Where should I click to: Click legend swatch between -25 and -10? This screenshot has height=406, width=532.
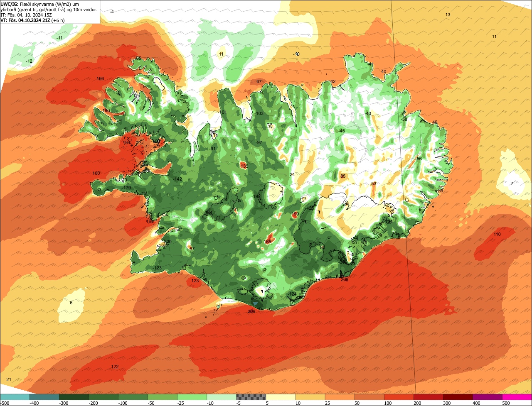pos(192,397)
